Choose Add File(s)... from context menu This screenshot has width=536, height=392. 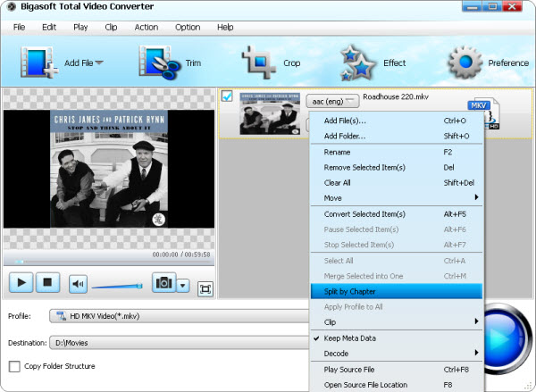click(x=396, y=121)
